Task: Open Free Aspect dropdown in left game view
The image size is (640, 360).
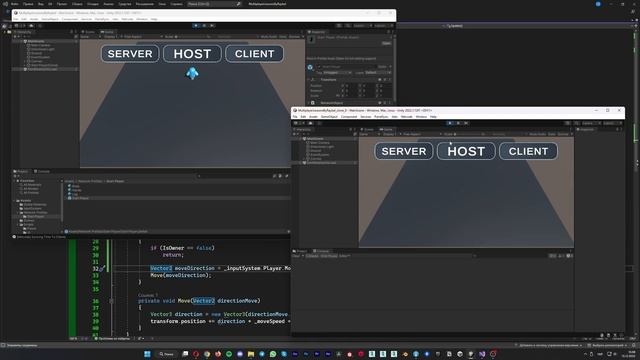Action: pyautogui.click(x=142, y=37)
